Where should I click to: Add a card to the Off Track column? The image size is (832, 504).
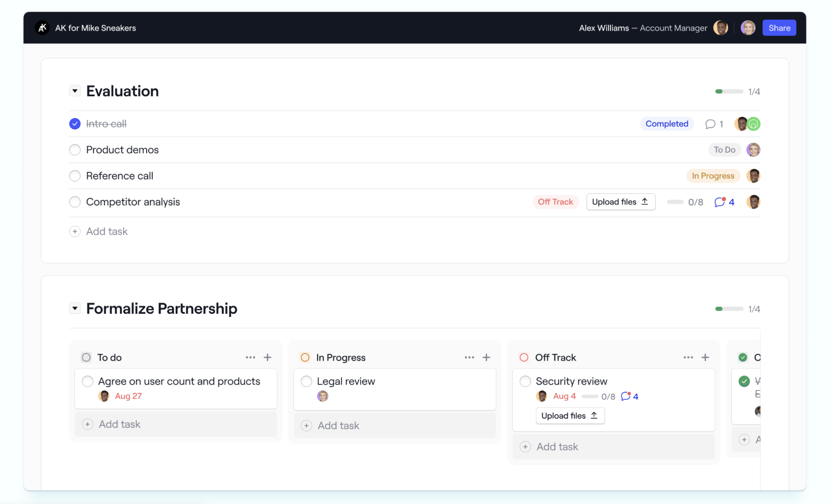click(706, 357)
